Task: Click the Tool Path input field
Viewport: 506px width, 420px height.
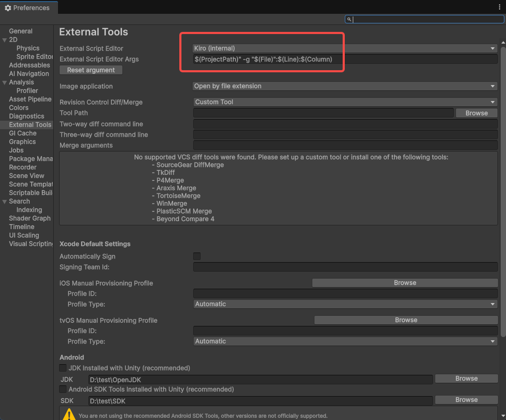Action: pos(323,113)
